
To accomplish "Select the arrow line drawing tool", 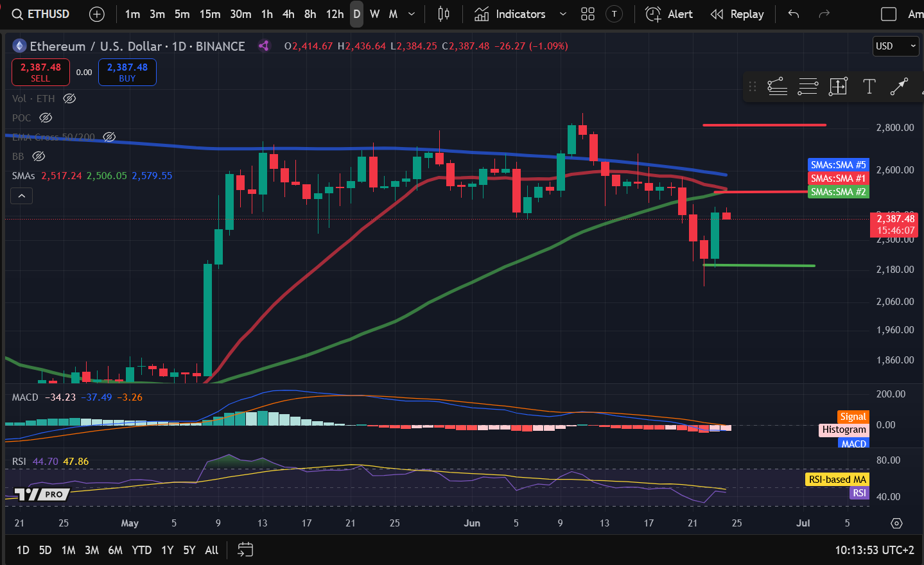I will point(900,86).
